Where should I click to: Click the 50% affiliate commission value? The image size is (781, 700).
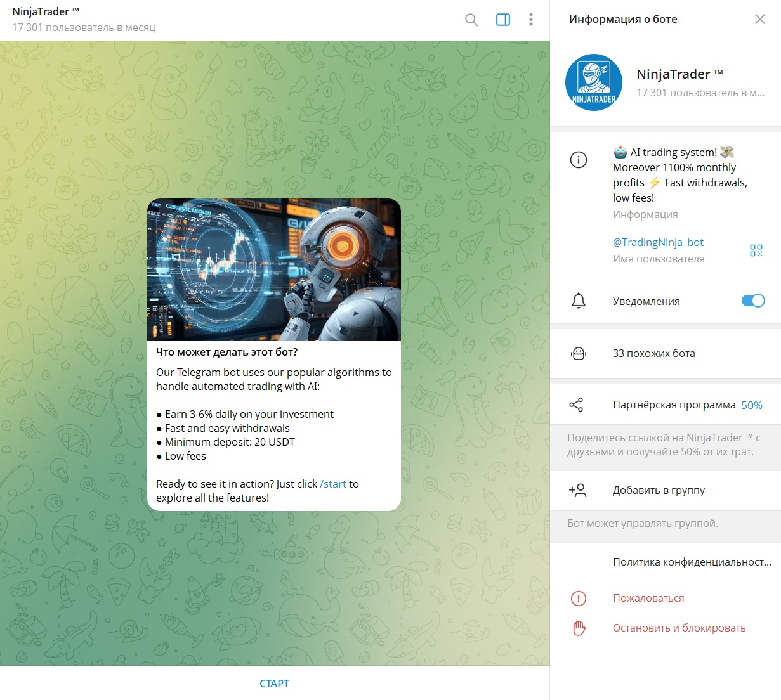click(x=752, y=405)
